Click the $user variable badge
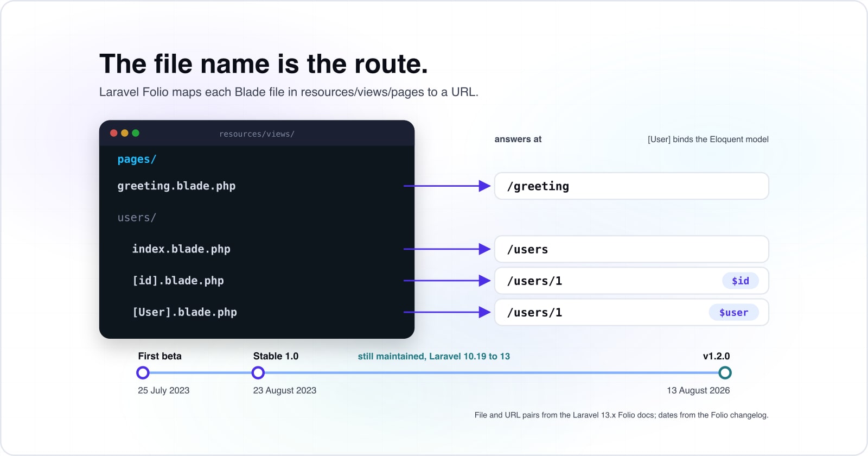868x456 pixels. point(733,312)
